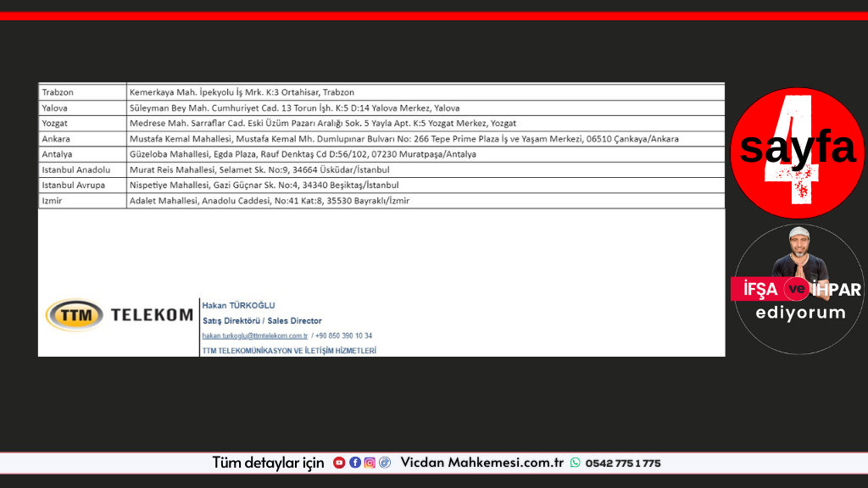
Task: Click the Izmir Bayraklı address cell
Action: coord(269,201)
